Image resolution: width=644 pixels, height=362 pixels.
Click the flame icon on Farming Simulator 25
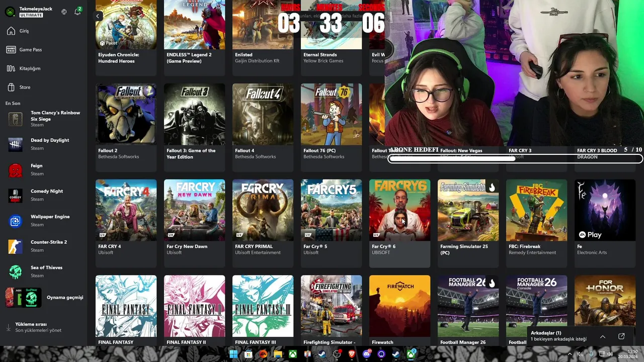point(492,188)
